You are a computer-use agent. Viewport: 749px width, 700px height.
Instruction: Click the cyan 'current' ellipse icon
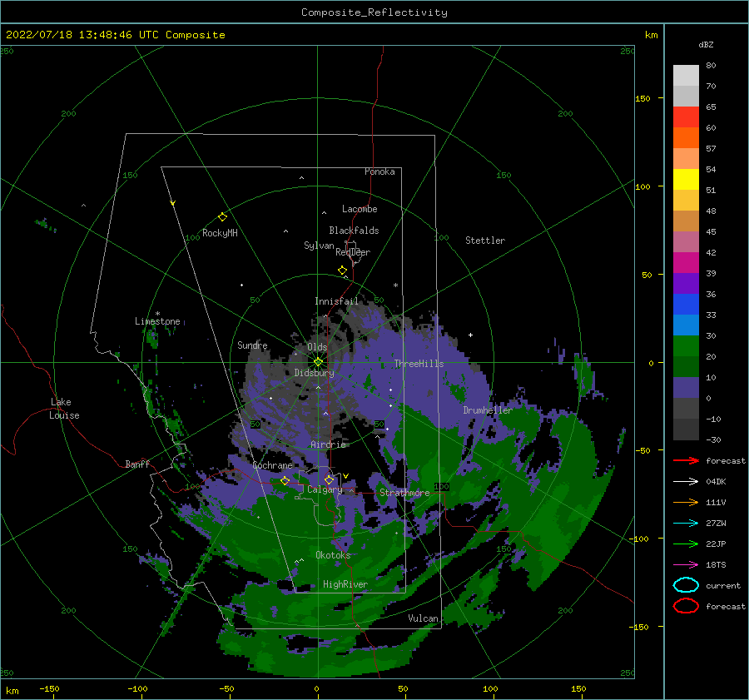[x=686, y=585]
